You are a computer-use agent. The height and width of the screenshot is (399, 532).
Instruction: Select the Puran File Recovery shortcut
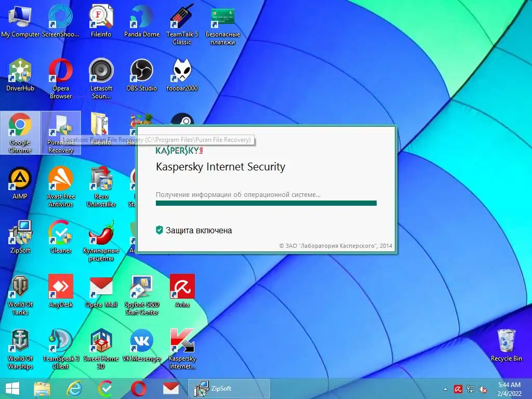tap(60, 132)
